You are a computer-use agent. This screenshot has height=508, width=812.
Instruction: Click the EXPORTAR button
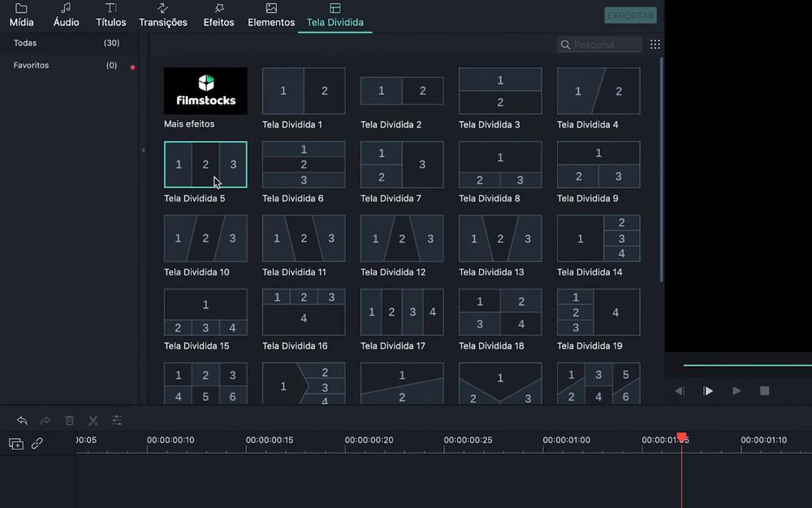pos(630,15)
